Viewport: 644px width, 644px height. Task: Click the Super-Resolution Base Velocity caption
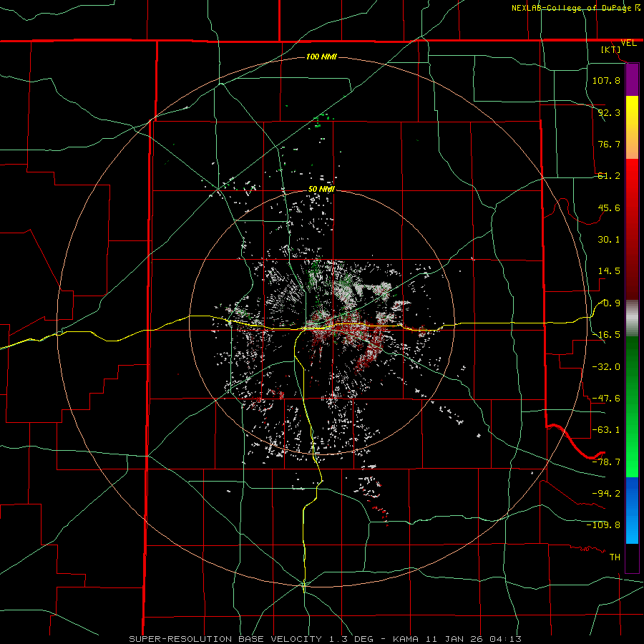tap(326, 639)
